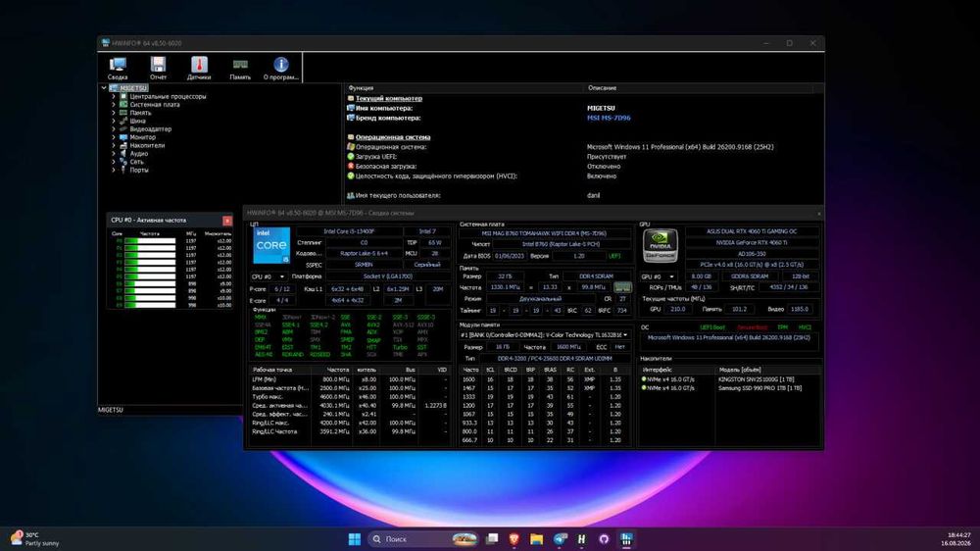The height and width of the screenshot is (551, 980).
Task: Open the Память memory toolbar icon
Action: pos(240,69)
